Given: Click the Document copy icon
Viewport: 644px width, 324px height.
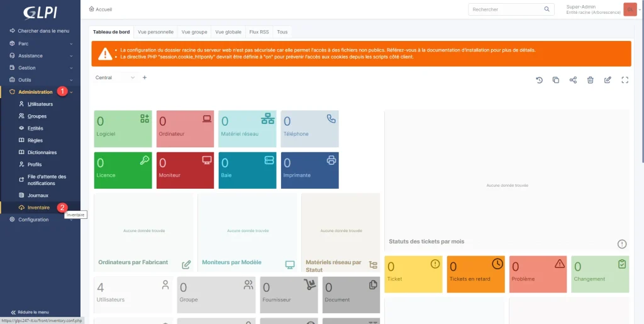Looking at the screenshot, I should [373, 284].
